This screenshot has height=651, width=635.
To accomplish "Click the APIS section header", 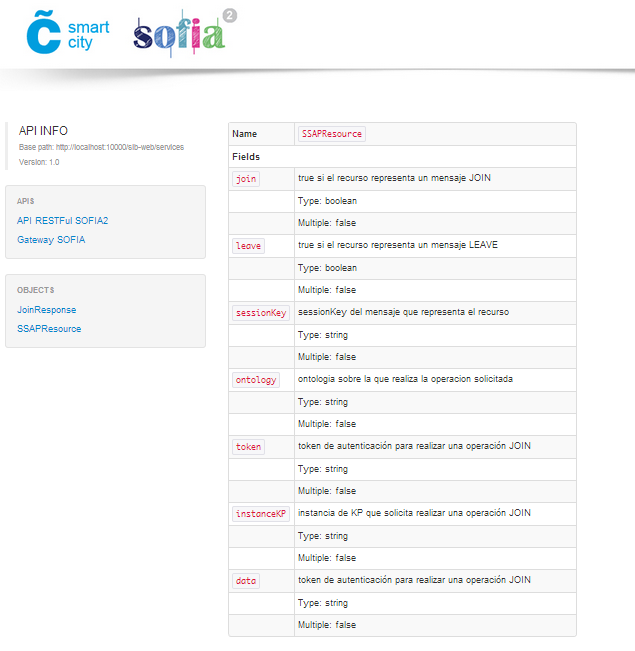I will tap(25, 201).
